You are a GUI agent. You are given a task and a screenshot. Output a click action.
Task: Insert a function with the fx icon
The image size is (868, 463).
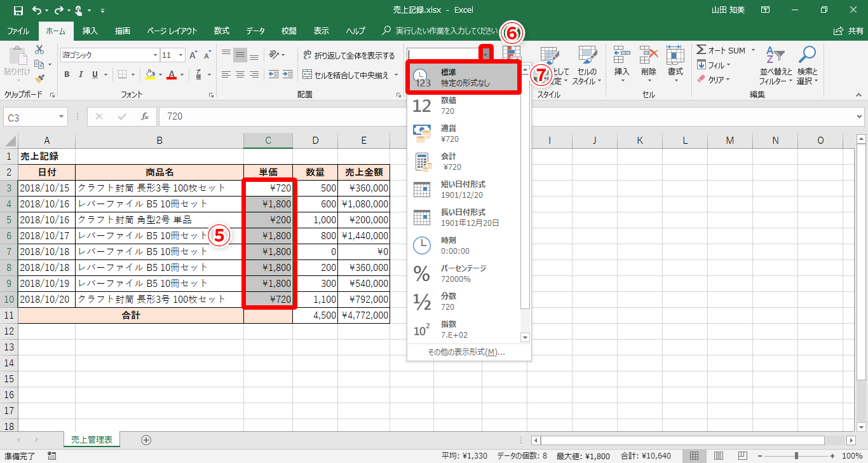(x=145, y=116)
